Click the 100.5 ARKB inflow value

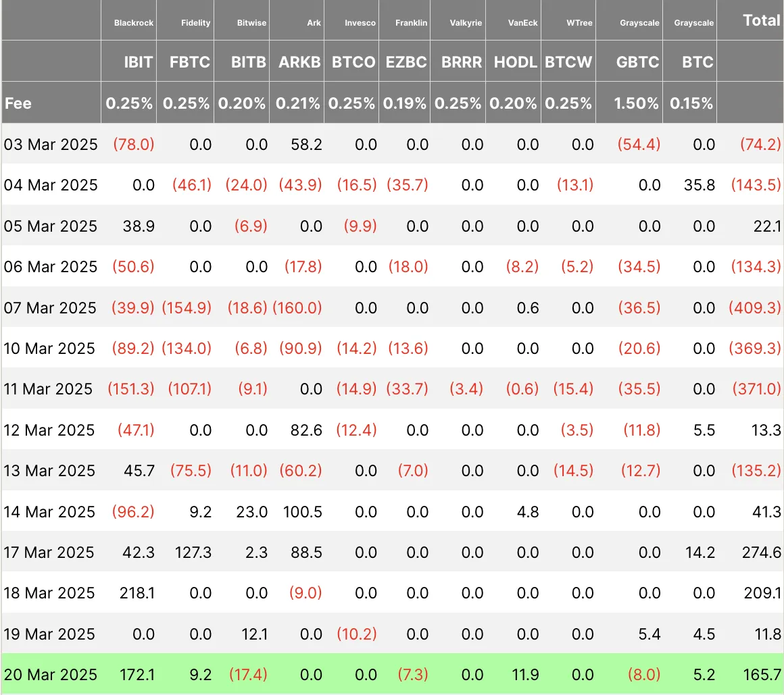(302, 512)
